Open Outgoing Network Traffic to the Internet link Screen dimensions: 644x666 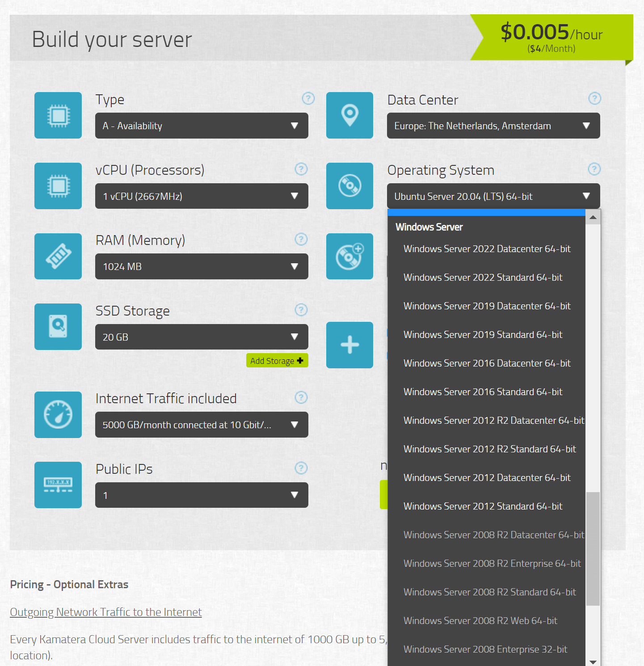point(106,612)
